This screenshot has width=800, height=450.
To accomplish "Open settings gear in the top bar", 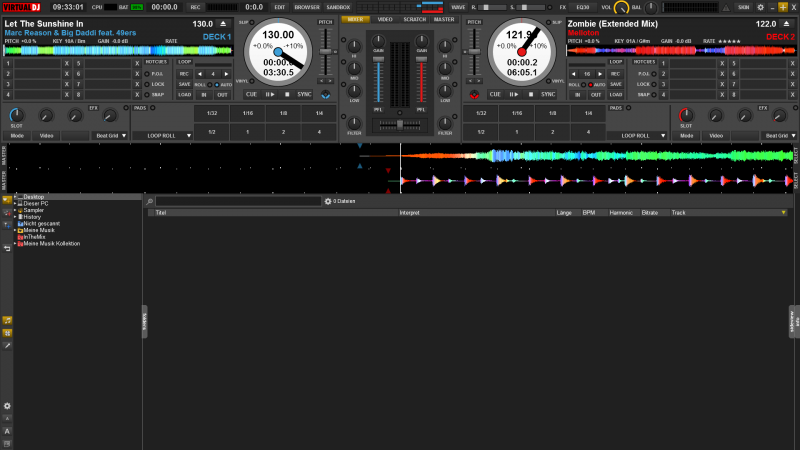I will [x=760, y=7].
